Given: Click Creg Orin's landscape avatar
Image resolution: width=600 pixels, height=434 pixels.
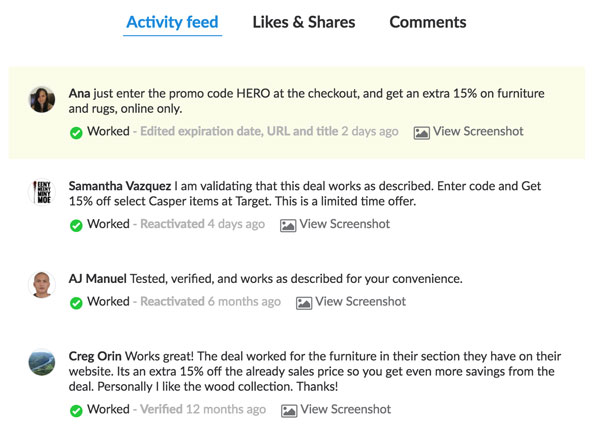Looking at the screenshot, I should [42, 362].
